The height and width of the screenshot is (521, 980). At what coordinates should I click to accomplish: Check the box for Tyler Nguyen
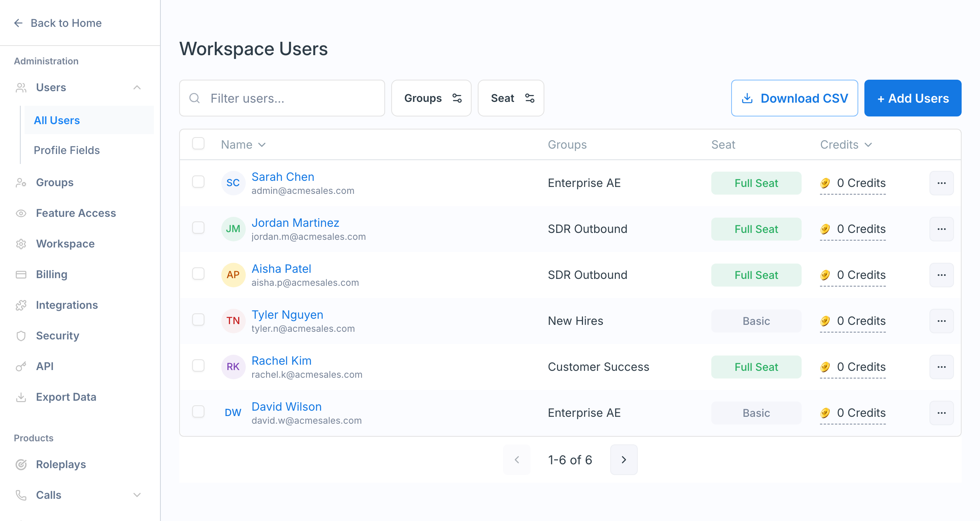point(198,319)
